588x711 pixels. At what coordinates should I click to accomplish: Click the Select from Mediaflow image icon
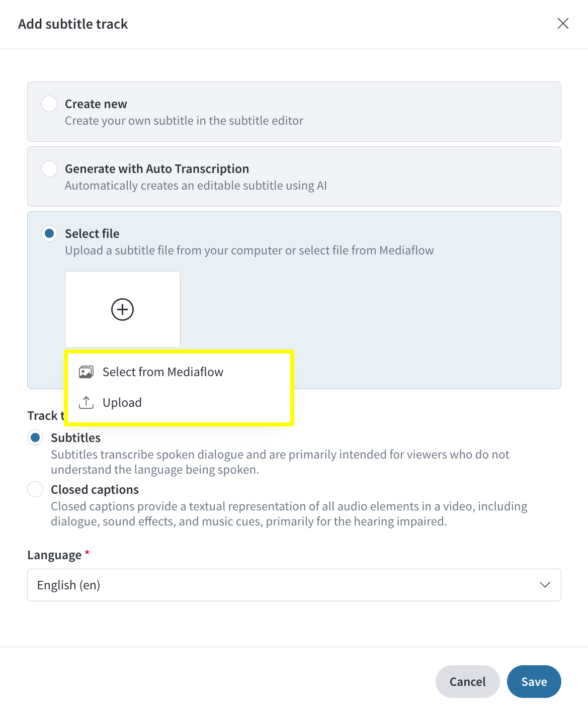click(86, 372)
